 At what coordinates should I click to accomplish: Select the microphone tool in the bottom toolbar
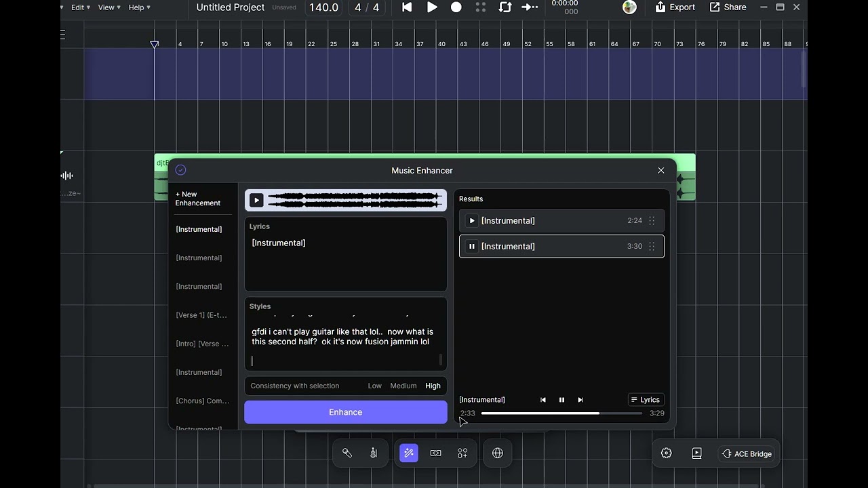(347, 453)
